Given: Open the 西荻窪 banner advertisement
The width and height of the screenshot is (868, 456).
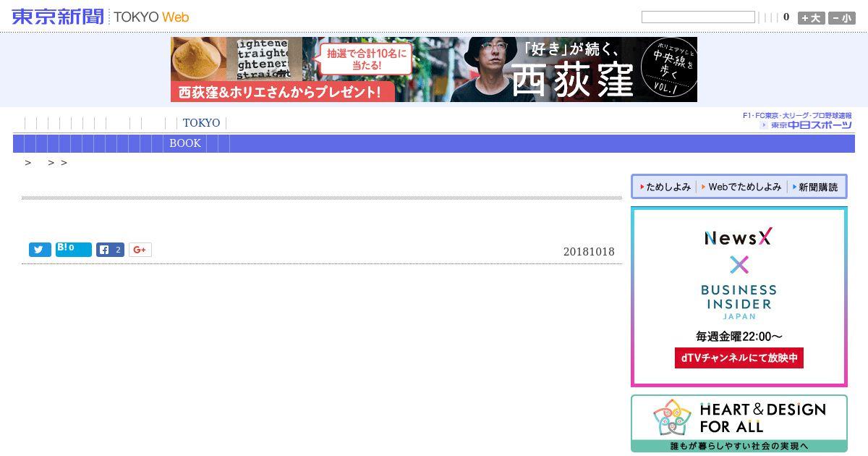Looking at the screenshot, I should [x=434, y=69].
